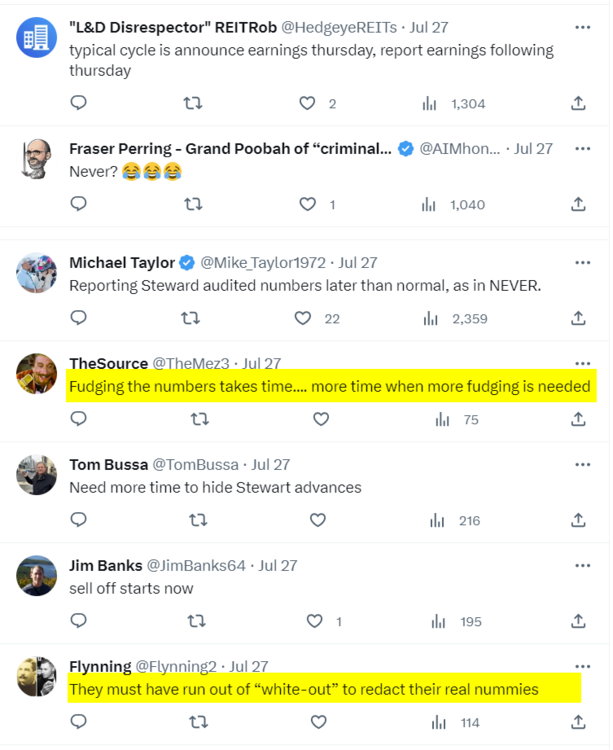Viewport: 613px width, 750px height.
Task: Reply to REITRob's earnings cycle tweet
Action: 79,103
